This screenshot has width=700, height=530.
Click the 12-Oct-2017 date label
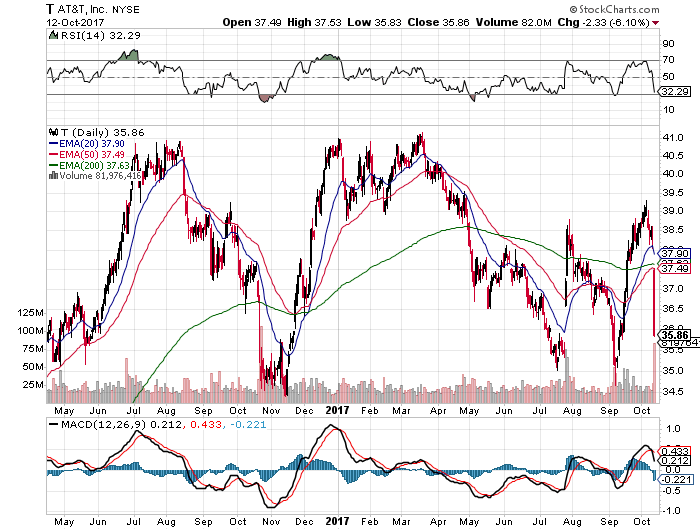tap(75, 22)
